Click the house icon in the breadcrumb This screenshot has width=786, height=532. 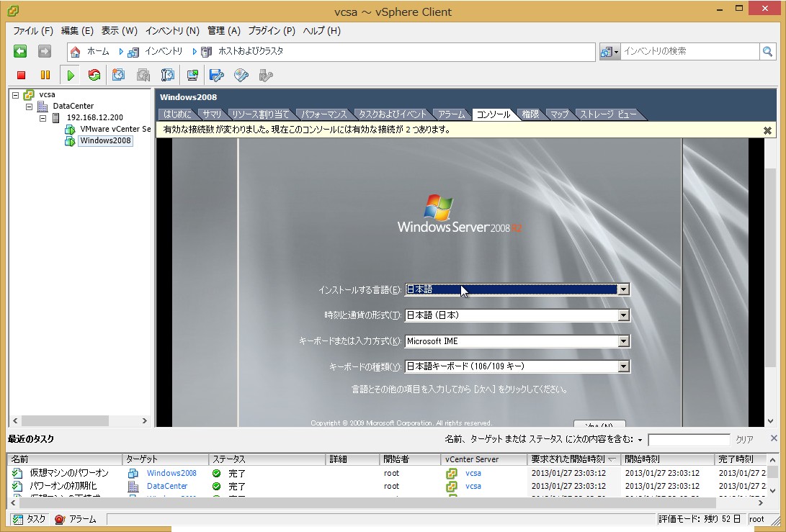pyautogui.click(x=75, y=52)
